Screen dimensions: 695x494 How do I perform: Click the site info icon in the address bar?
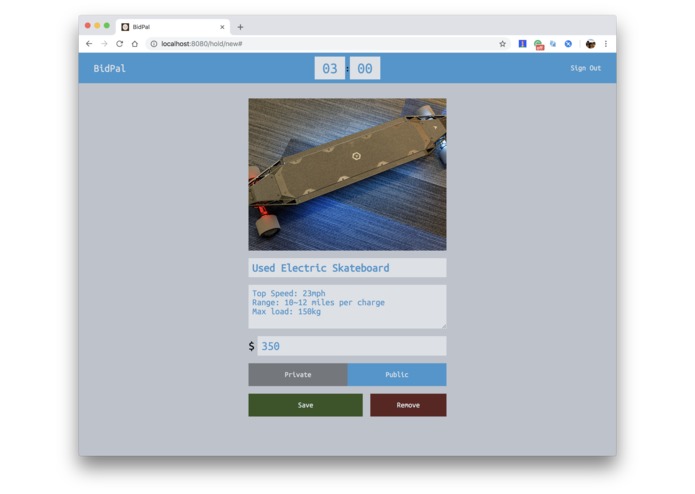pyautogui.click(x=154, y=44)
